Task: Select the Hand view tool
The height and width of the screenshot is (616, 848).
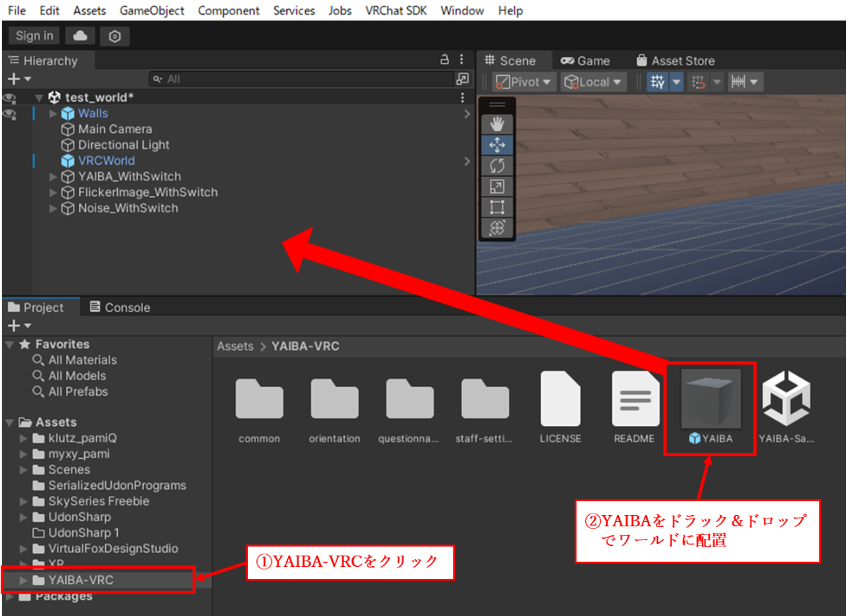Action: coord(497,125)
